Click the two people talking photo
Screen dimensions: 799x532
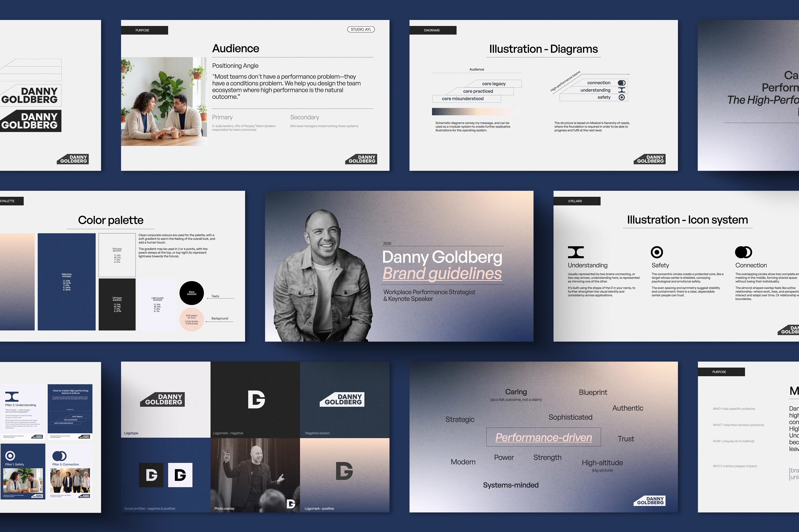164,101
